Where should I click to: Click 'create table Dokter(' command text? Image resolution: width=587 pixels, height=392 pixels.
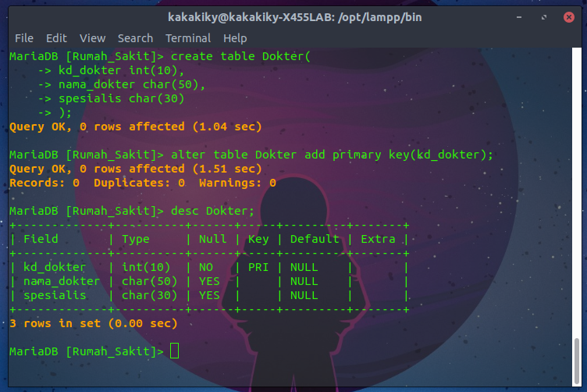point(240,56)
